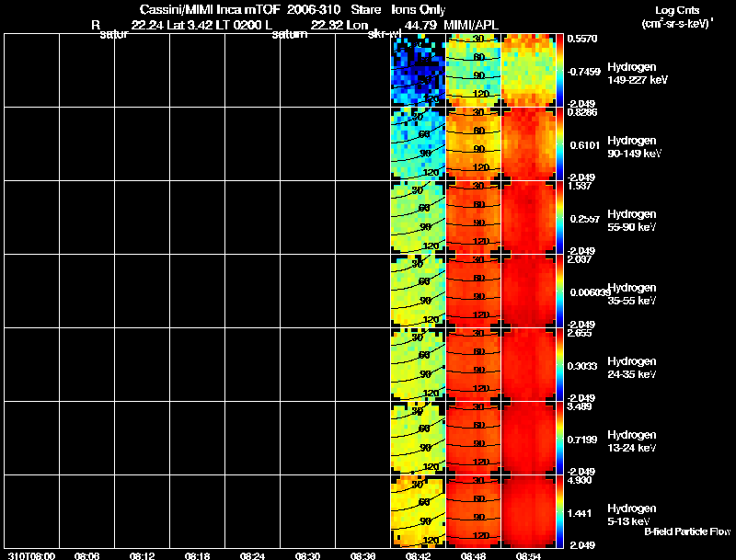Click the 'MIMI/APL' text in the header
This screenshot has height=560, width=736.
coord(471,25)
